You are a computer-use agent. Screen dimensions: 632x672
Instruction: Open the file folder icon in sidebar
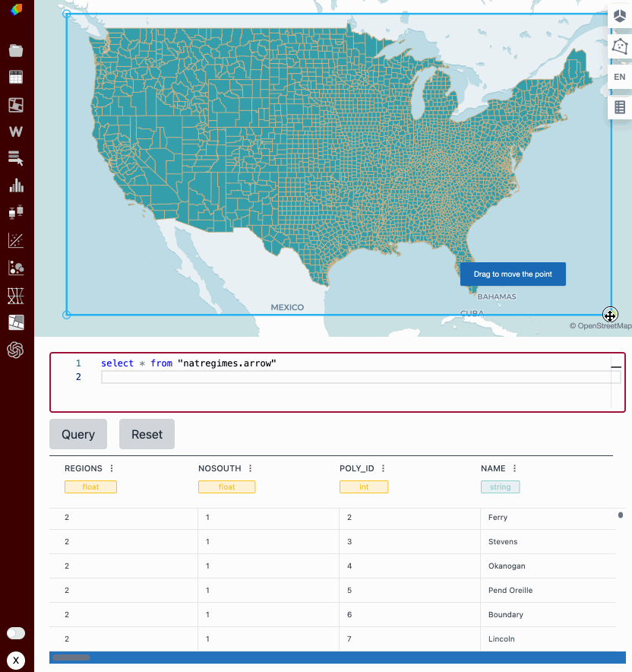(x=16, y=51)
